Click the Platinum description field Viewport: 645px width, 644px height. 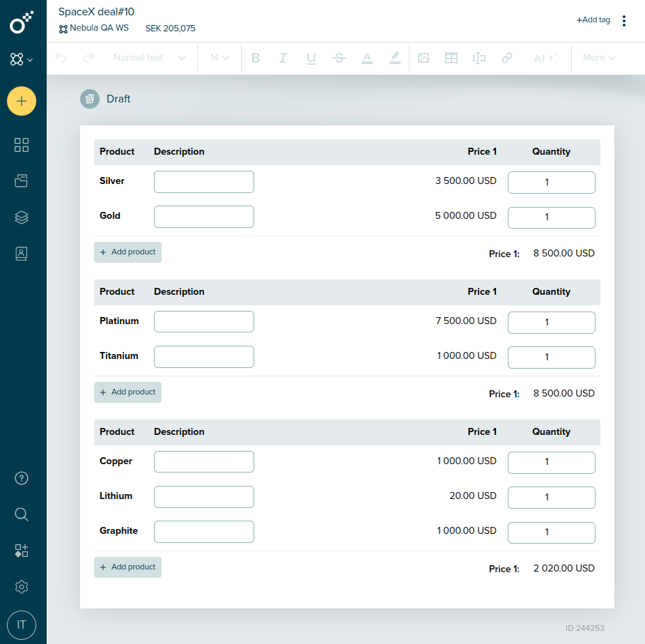coord(204,322)
